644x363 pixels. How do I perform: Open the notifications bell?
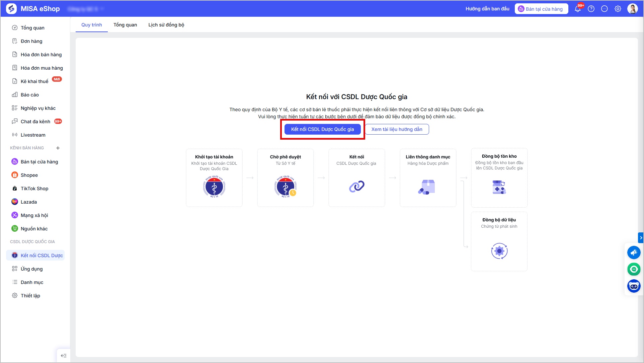tap(578, 9)
